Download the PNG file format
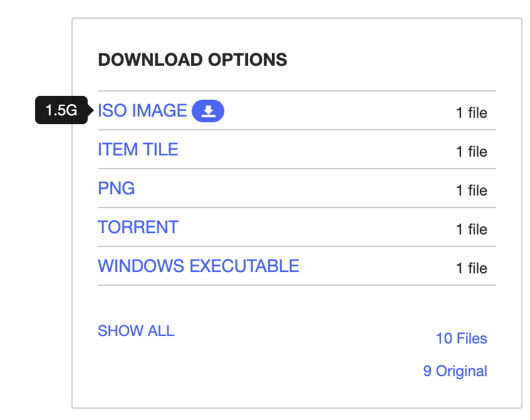 [117, 189]
